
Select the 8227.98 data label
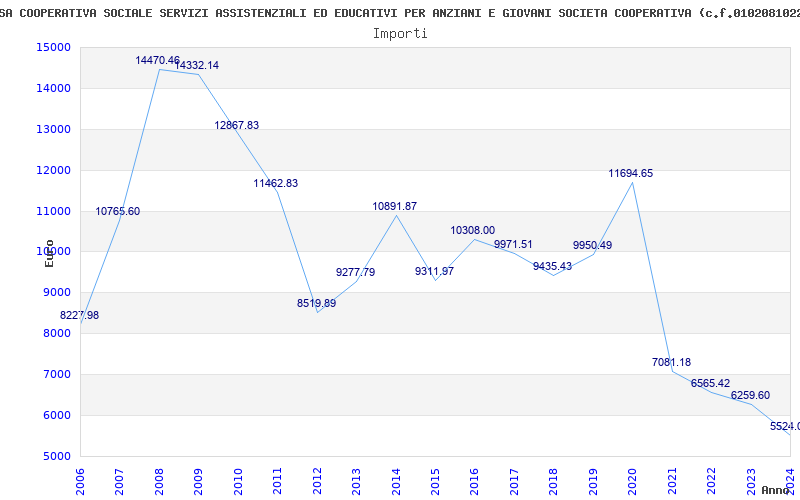[x=80, y=315]
